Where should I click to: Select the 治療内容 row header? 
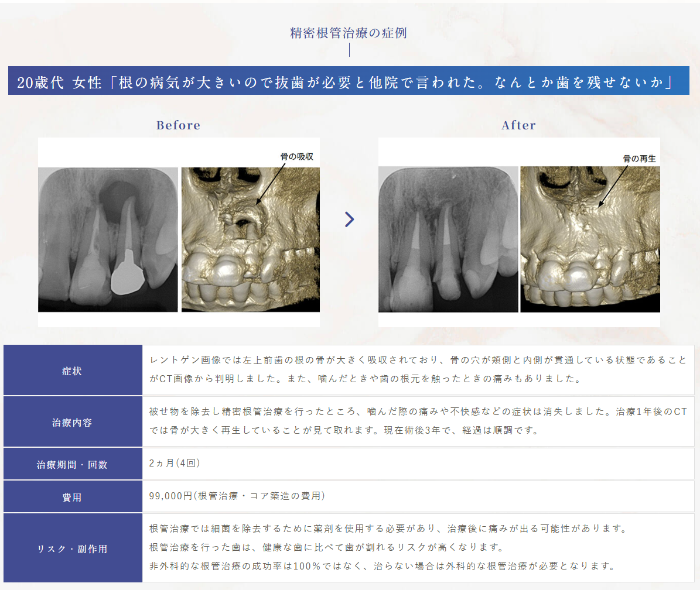73,422
